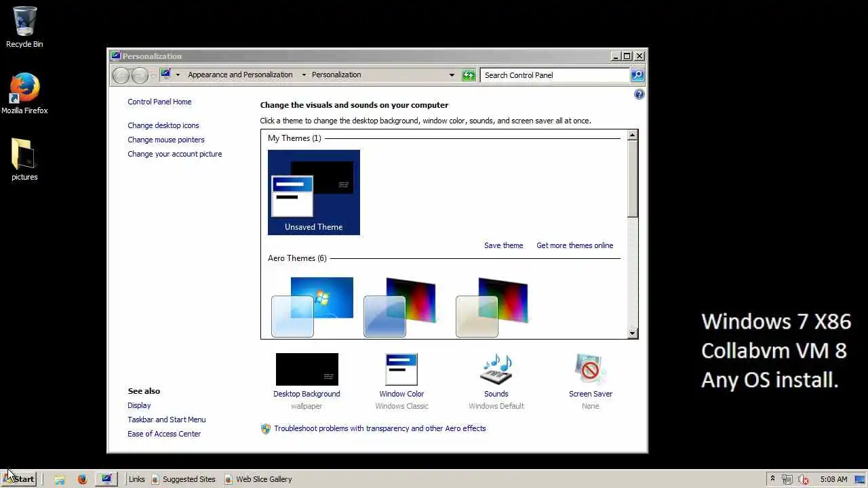Open the Recycle Bin desktop icon
This screenshot has width=868, height=488.
(x=24, y=27)
